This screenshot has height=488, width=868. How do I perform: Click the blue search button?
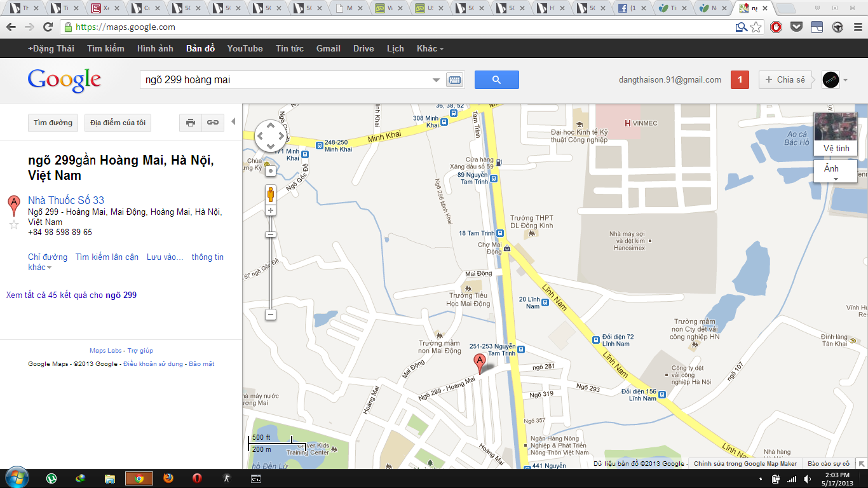click(x=496, y=79)
